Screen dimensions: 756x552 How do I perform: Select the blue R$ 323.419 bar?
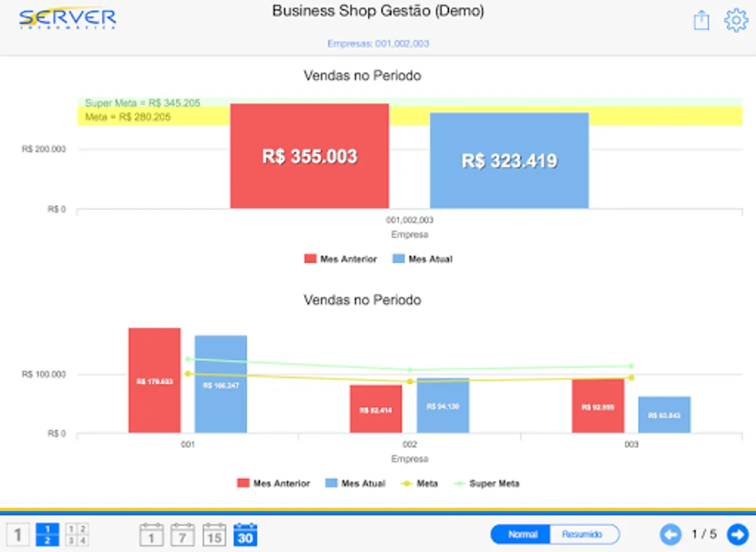click(x=509, y=160)
